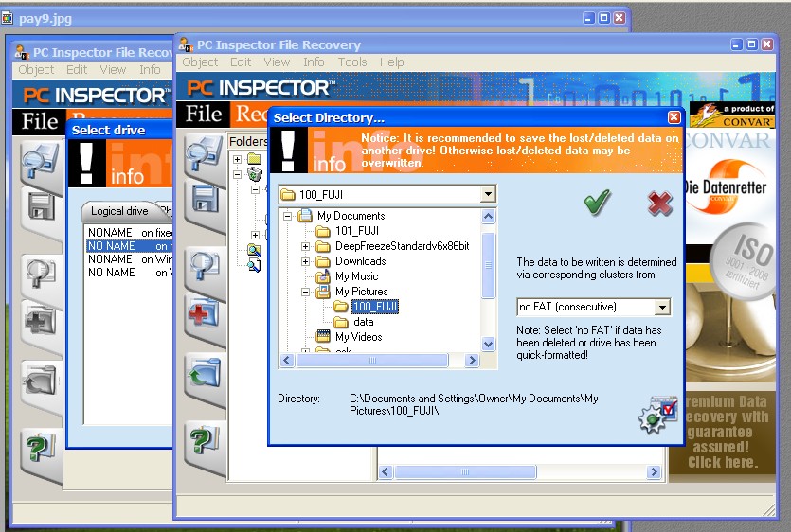The width and height of the screenshot is (791, 532).
Task: Click the find lost data magnifier icon in front window
Action: click(205, 266)
